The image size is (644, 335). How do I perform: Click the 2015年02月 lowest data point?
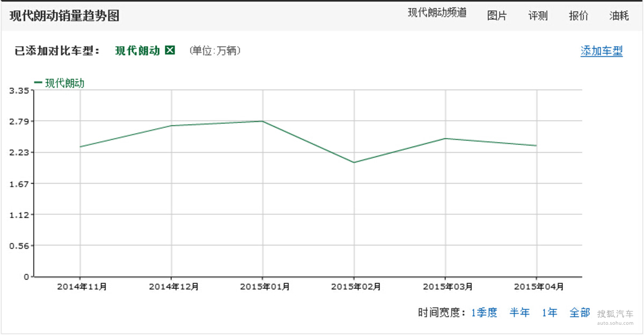pos(354,162)
